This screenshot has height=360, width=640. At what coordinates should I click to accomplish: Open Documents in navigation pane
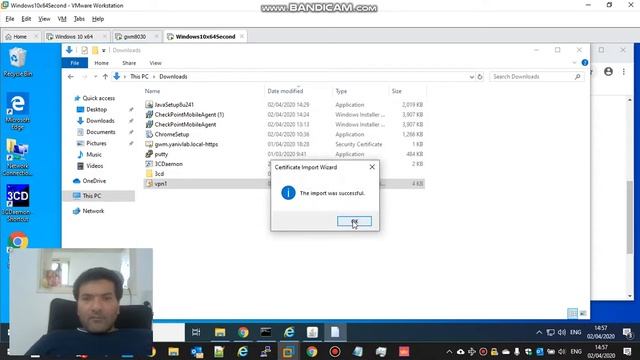coord(100,132)
